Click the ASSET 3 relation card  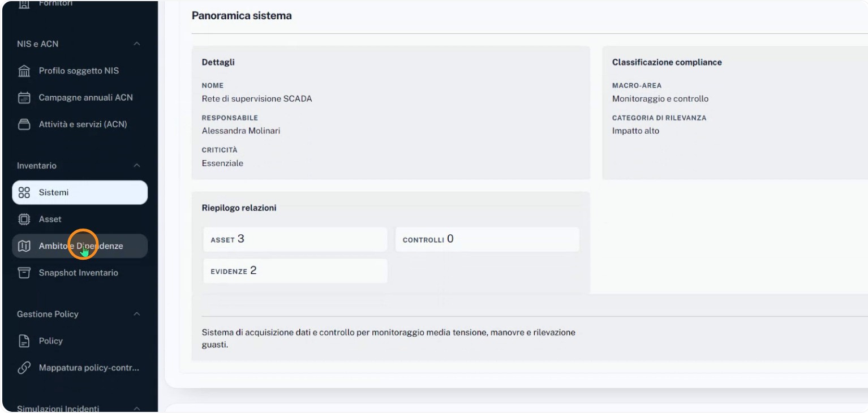point(295,239)
